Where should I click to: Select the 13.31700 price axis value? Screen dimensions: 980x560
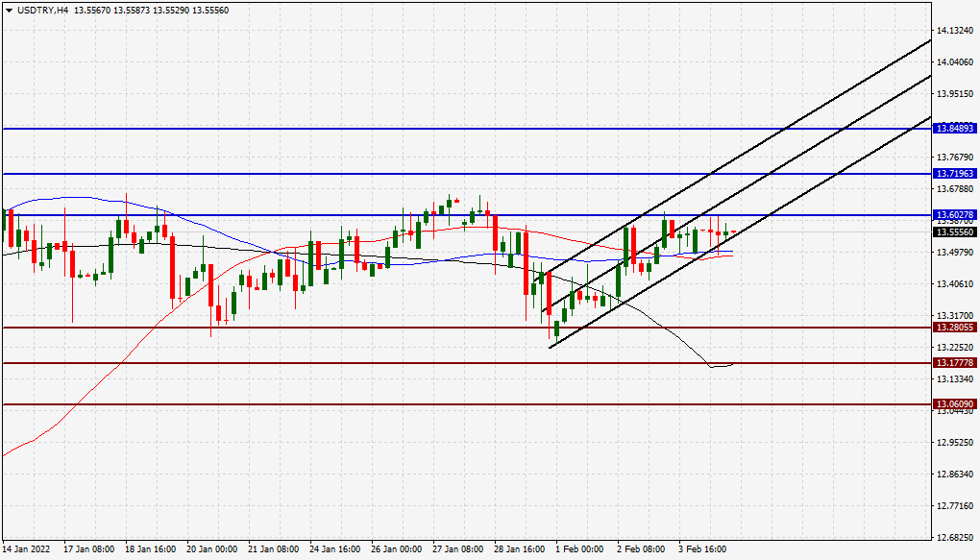[x=955, y=316]
